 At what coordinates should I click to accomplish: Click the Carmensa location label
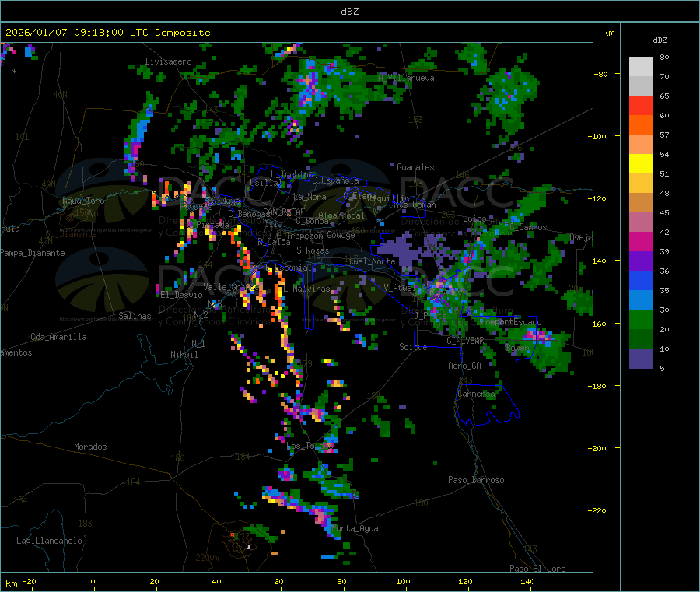pos(476,394)
